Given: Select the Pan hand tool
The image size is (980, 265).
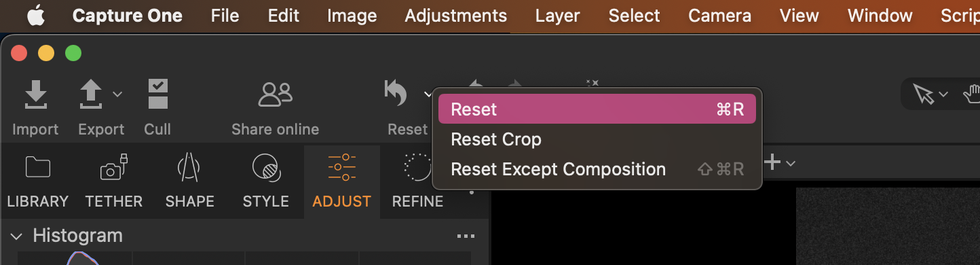Looking at the screenshot, I should click(x=972, y=94).
